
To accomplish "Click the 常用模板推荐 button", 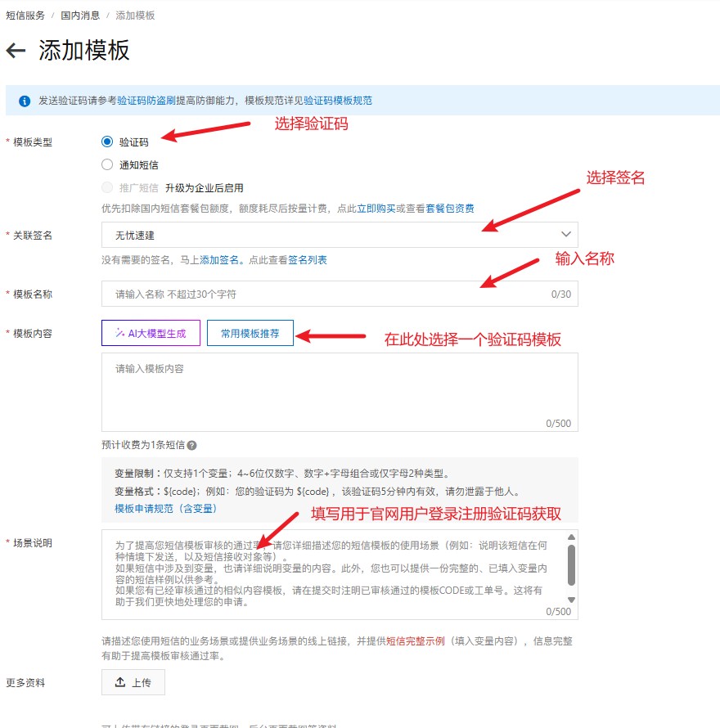I will 250,333.
